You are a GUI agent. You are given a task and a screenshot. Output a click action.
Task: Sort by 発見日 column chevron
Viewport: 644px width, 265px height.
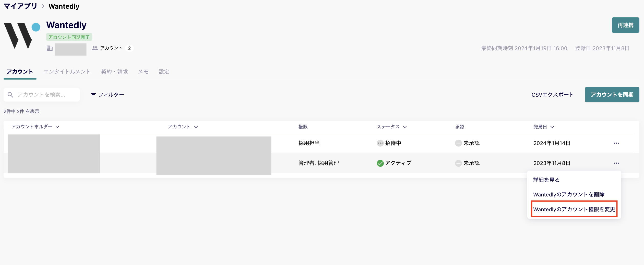(552, 127)
